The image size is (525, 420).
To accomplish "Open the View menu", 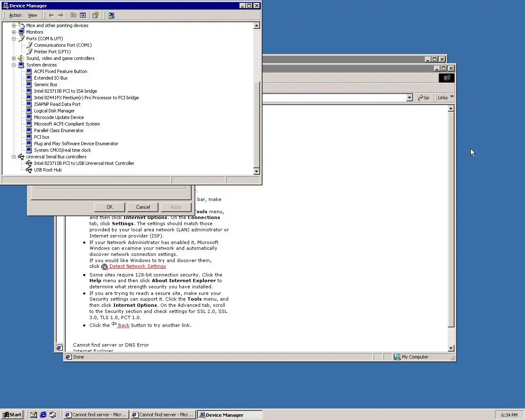I will click(x=32, y=15).
